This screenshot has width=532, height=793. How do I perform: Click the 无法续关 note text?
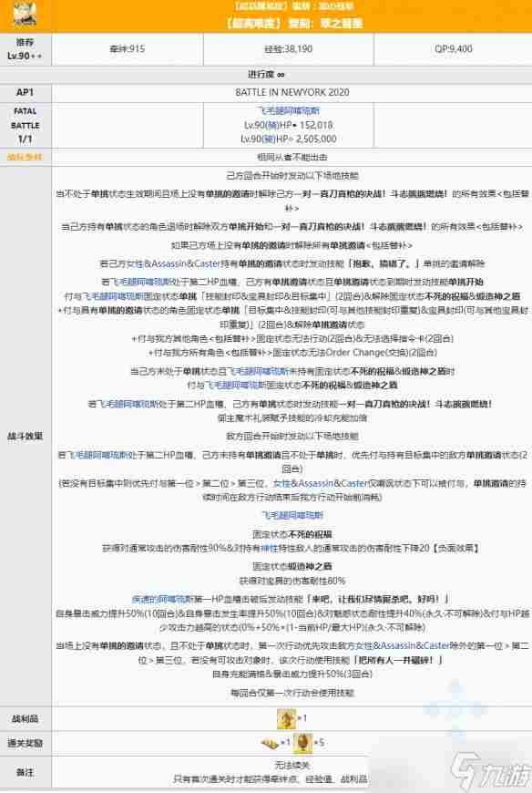coord(292,765)
